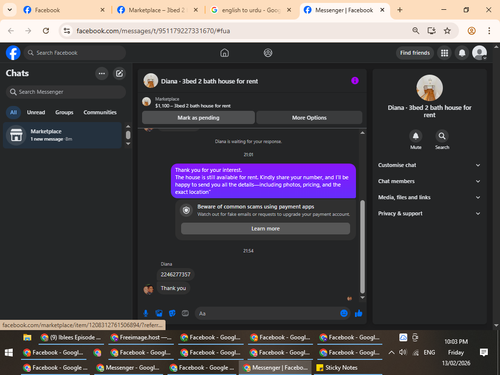
Task: Click the conversation scrollbar
Action: [362, 247]
